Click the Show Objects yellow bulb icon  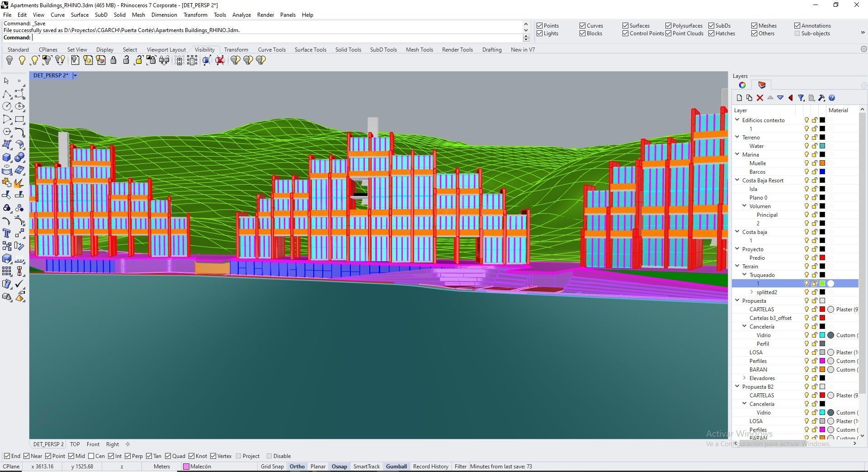tap(22, 60)
